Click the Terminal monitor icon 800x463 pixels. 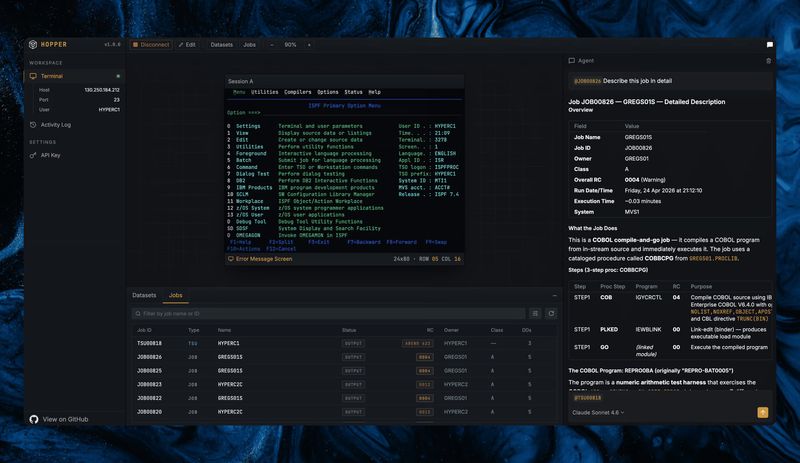coord(33,76)
